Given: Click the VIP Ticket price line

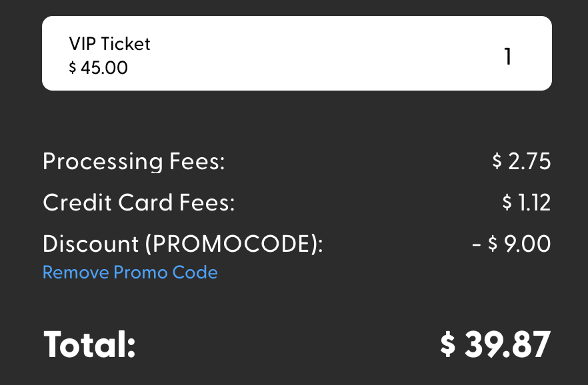Looking at the screenshot, I should pos(99,67).
